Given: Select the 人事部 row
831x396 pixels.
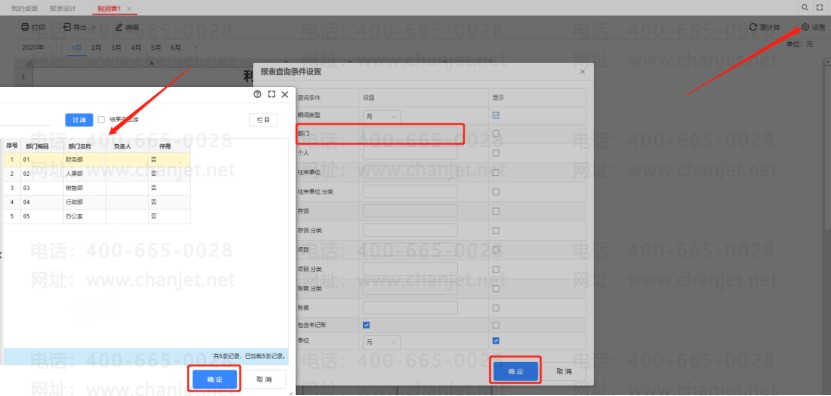Looking at the screenshot, I should point(96,173).
